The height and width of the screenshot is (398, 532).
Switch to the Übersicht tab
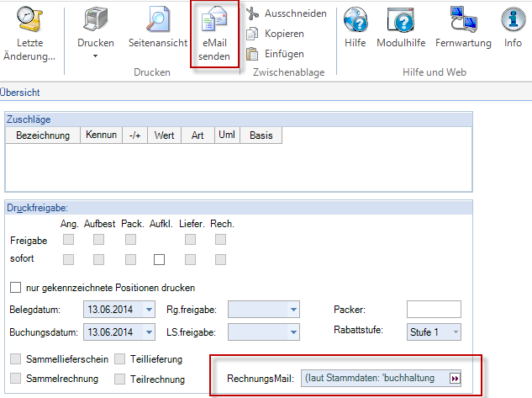(x=20, y=92)
